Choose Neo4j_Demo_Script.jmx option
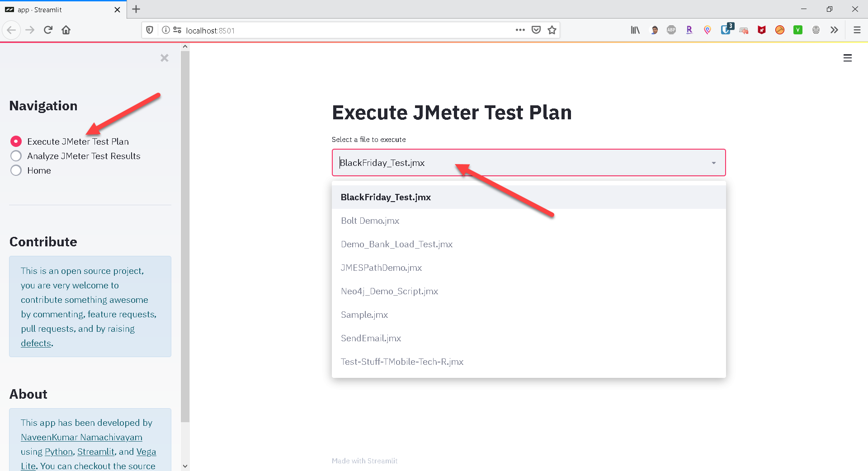This screenshot has width=868, height=471. pos(528,291)
